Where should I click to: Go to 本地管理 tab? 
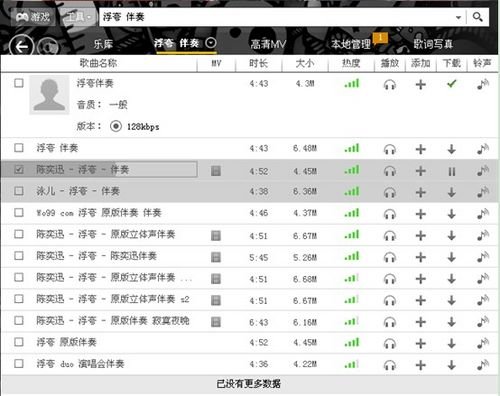351,44
